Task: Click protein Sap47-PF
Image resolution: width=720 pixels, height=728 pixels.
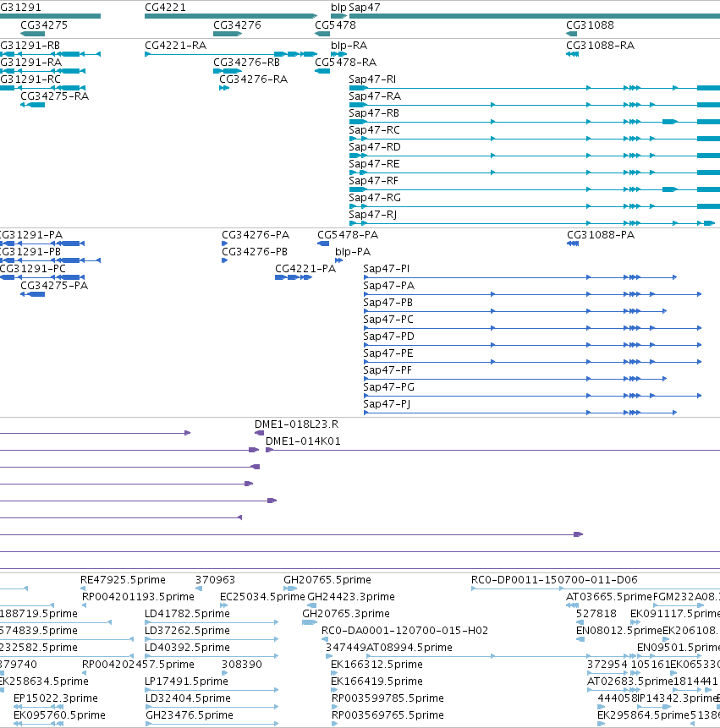Action: [387, 370]
